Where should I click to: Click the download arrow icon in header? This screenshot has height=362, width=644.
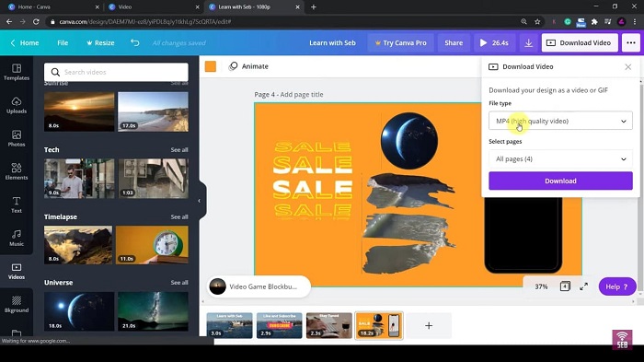pyautogui.click(x=529, y=42)
